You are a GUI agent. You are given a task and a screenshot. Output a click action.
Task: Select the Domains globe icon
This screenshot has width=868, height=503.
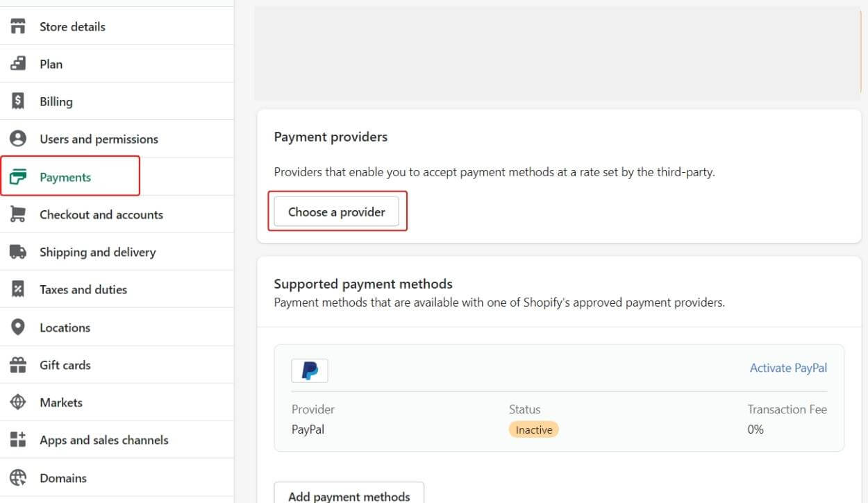click(17, 477)
